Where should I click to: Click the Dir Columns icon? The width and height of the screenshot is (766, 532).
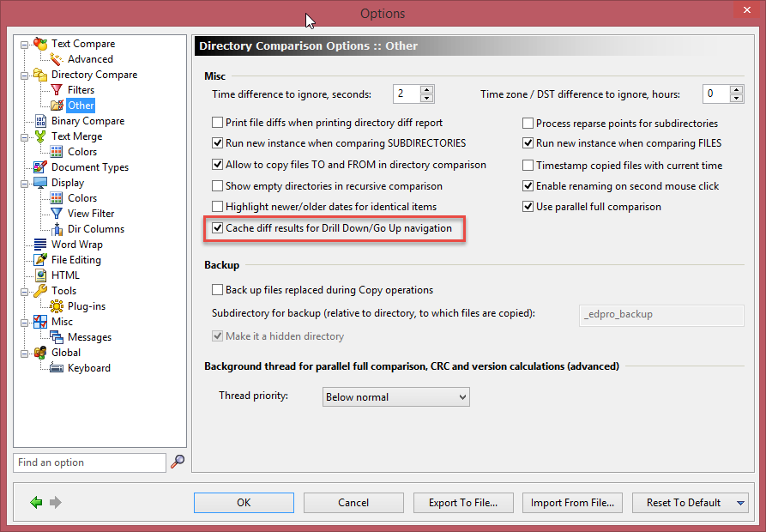click(57, 229)
